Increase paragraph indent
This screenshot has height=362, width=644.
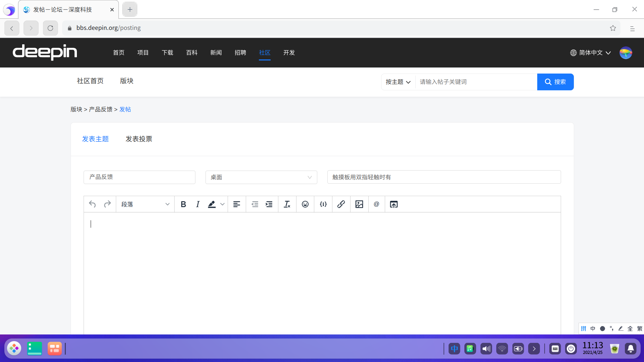(x=269, y=204)
